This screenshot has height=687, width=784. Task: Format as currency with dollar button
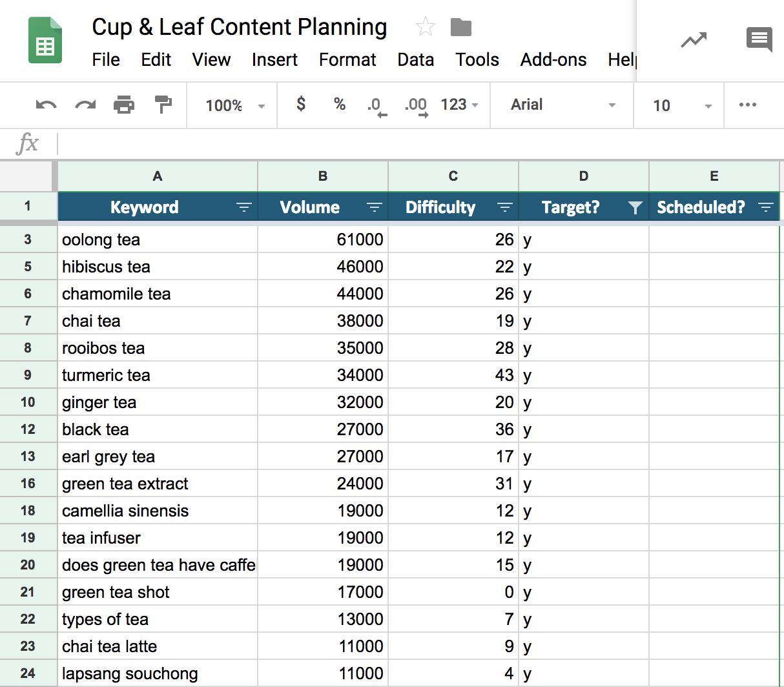pyautogui.click(x=301, y=105)
